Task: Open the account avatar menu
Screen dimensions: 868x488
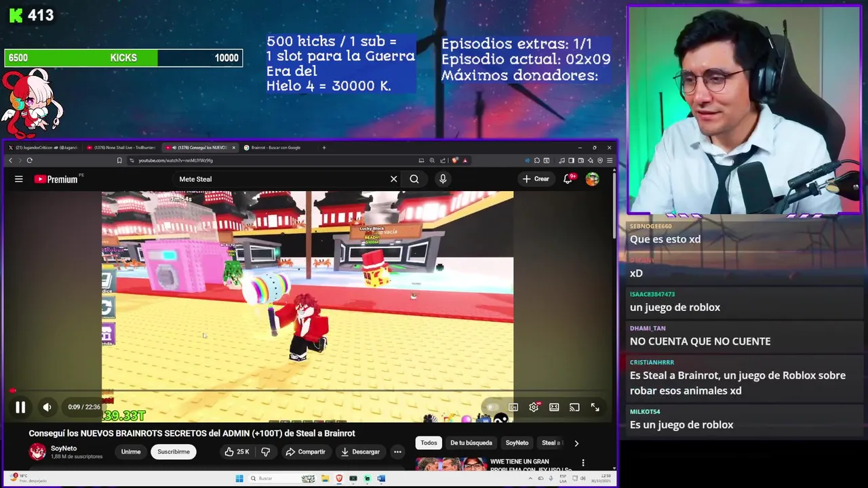Action: click(x=593, y=179)
